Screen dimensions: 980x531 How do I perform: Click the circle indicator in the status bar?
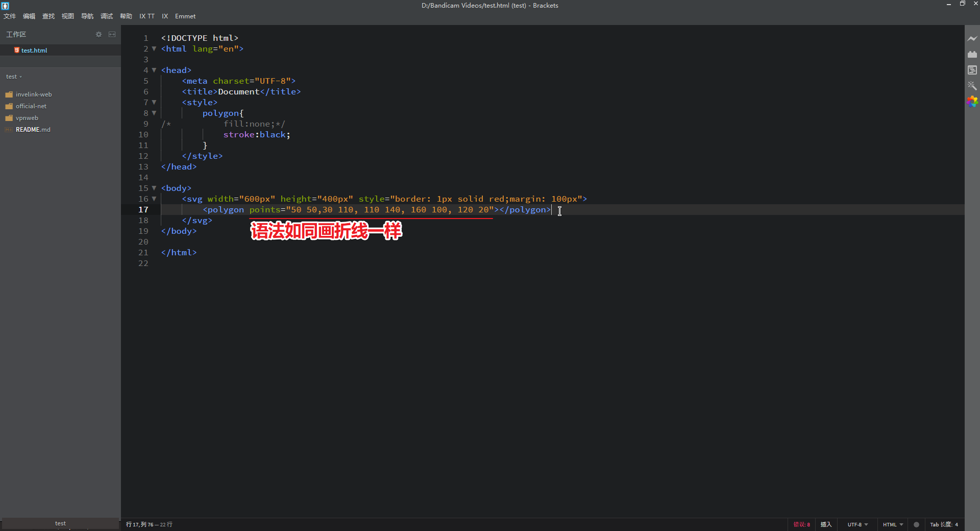916,524
